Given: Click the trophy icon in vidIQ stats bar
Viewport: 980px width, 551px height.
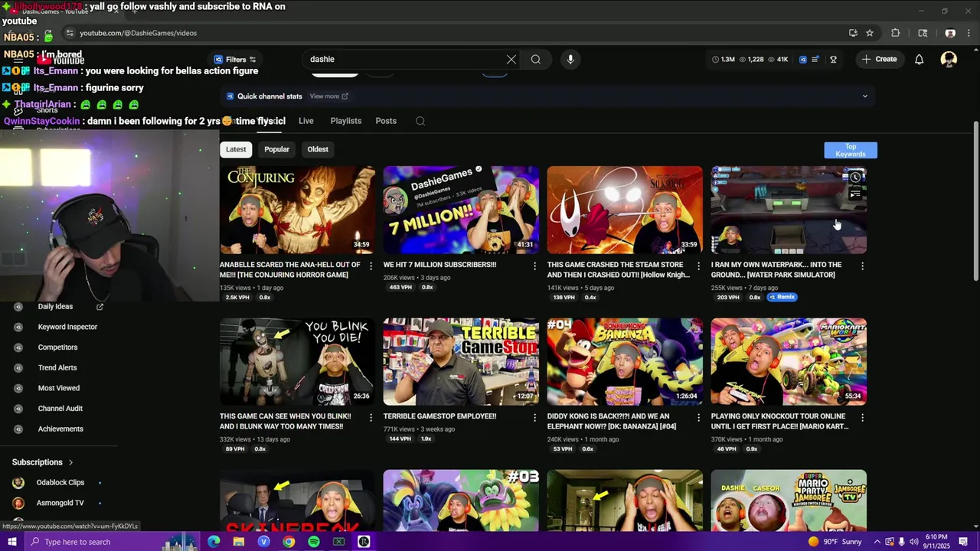Looking at the screenshot, I should pyautogui.click(x=833, y=59).
